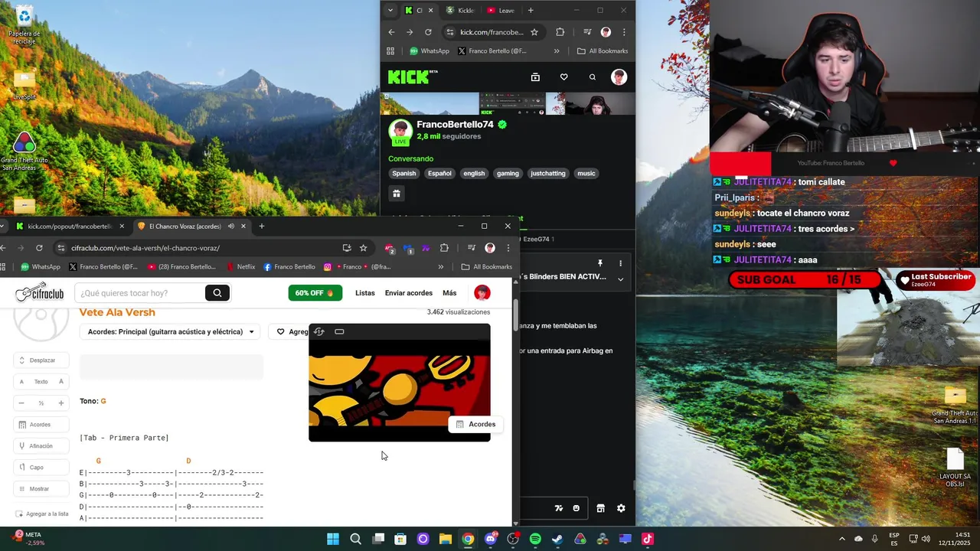Open extensions puzzle icon in Kick window

560,32
